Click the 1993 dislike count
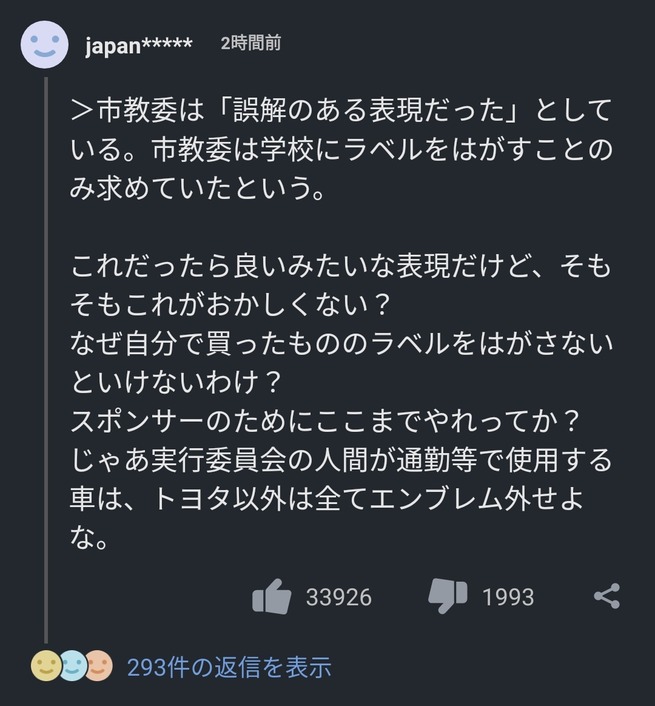 tap(508, 597)
